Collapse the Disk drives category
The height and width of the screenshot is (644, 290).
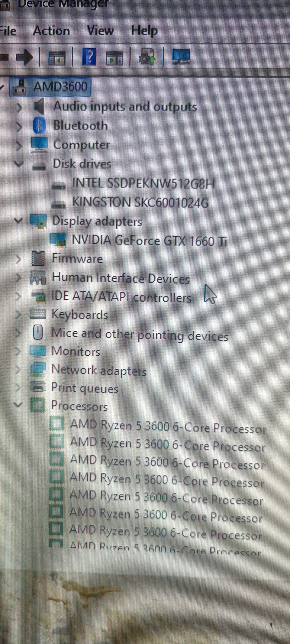pos(19,164)
